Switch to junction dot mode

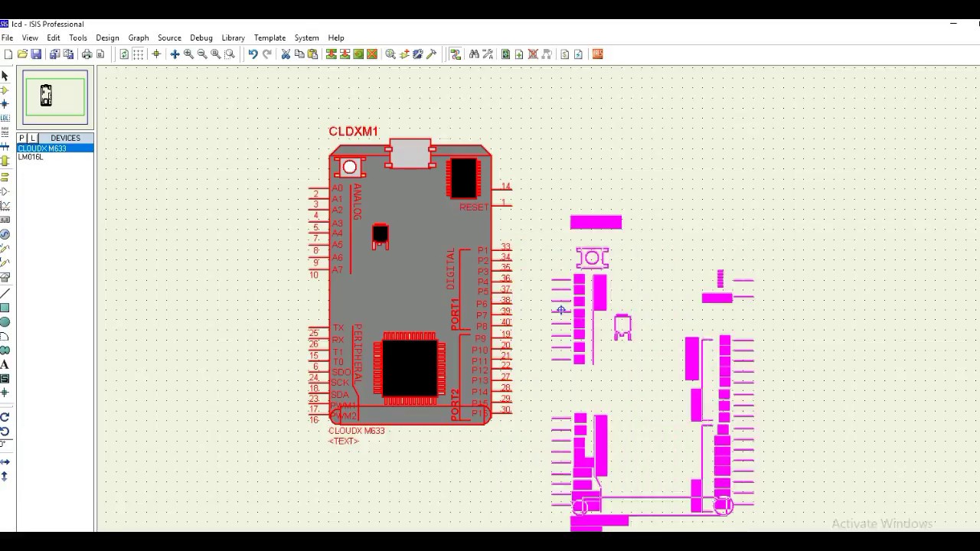tap(5, 104)
